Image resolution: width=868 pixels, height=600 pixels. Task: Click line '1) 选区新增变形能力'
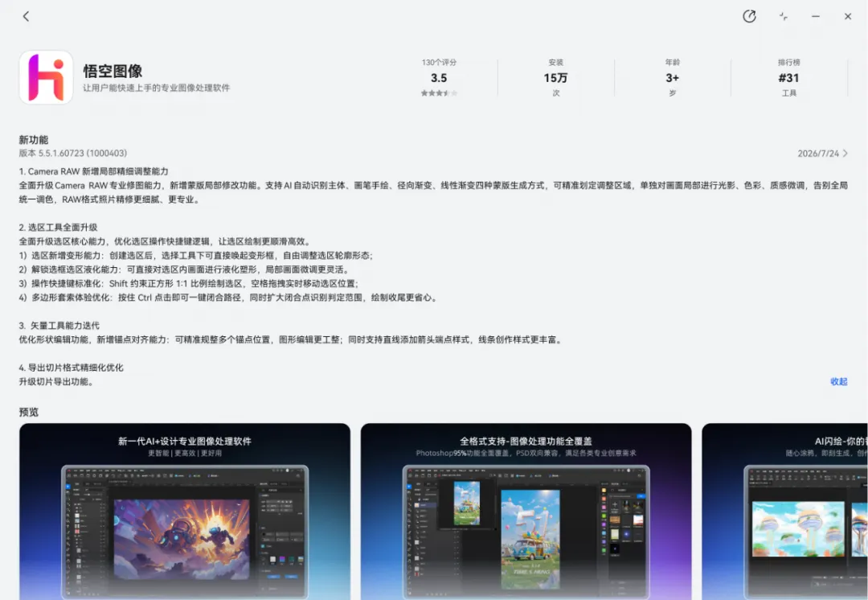(196, 256)
